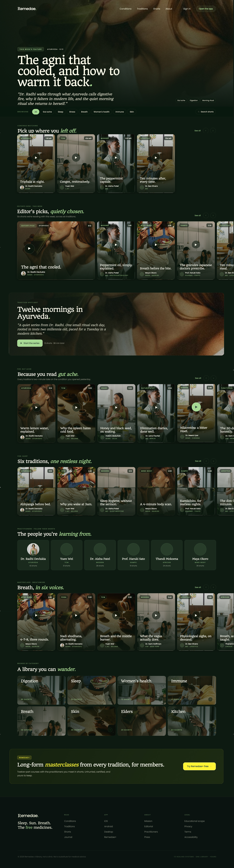Filter shorts by Gut ache chip in browsing bar
Screen dimensions: 234x868
[x=47, y=112]
